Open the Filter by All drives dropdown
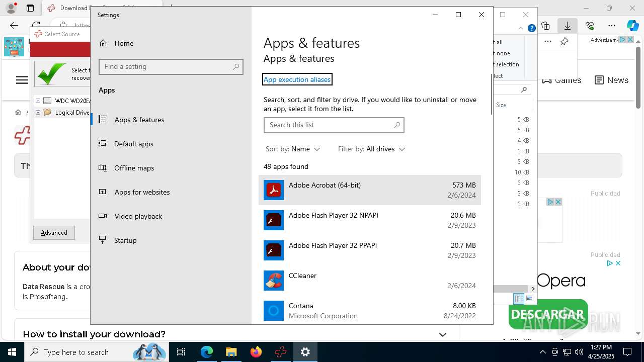This screenshot has height=362, width=644. coord(372,149)
